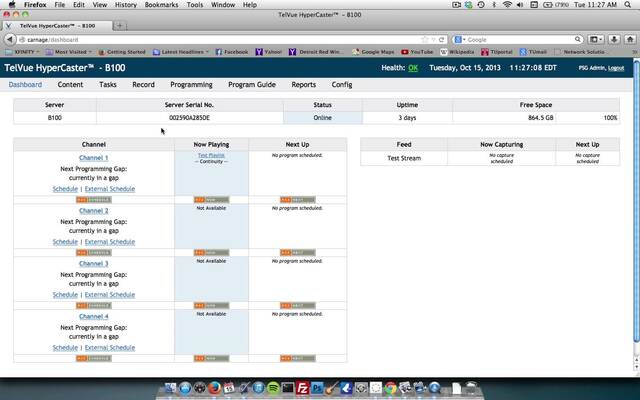Open the Channel 1 link
Viewport: 640px width, 400px height.
pos(93,158)
